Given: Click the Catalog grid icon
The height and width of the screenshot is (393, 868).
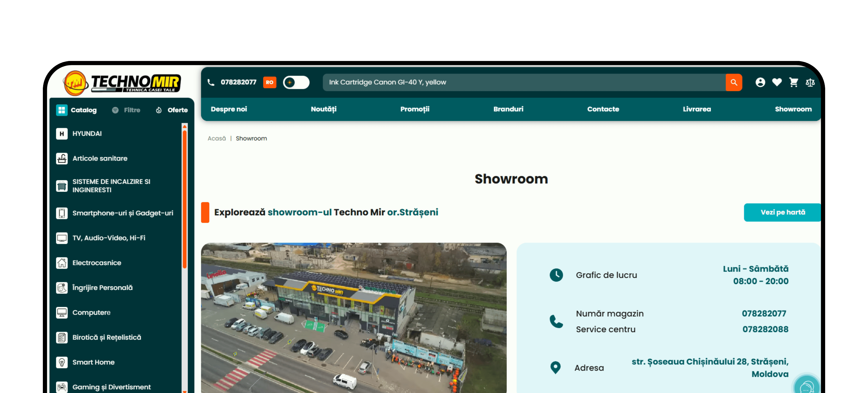Looking at the screenshot, I should coord(62,110).
